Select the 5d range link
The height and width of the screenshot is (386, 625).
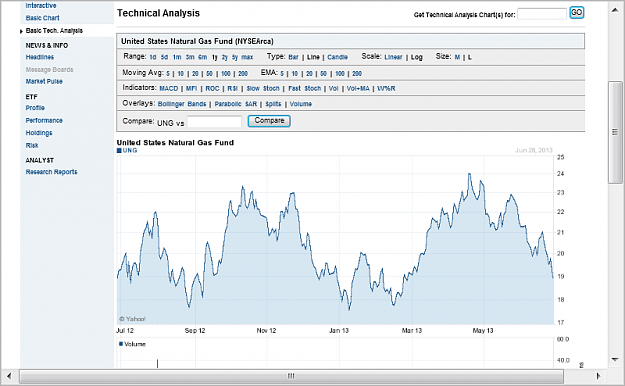tap(164, 57)
